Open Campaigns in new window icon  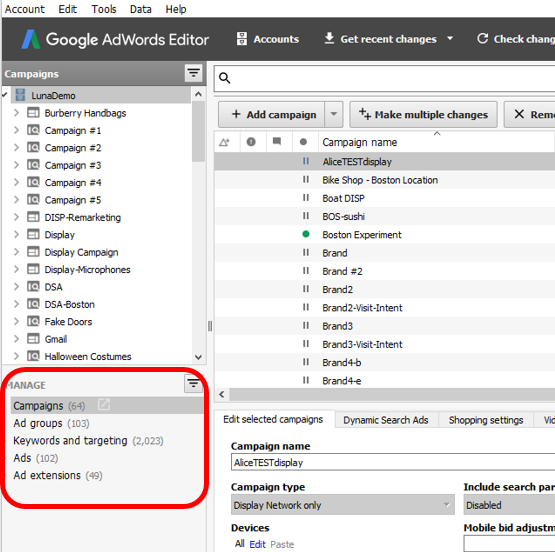coord(104,404)
